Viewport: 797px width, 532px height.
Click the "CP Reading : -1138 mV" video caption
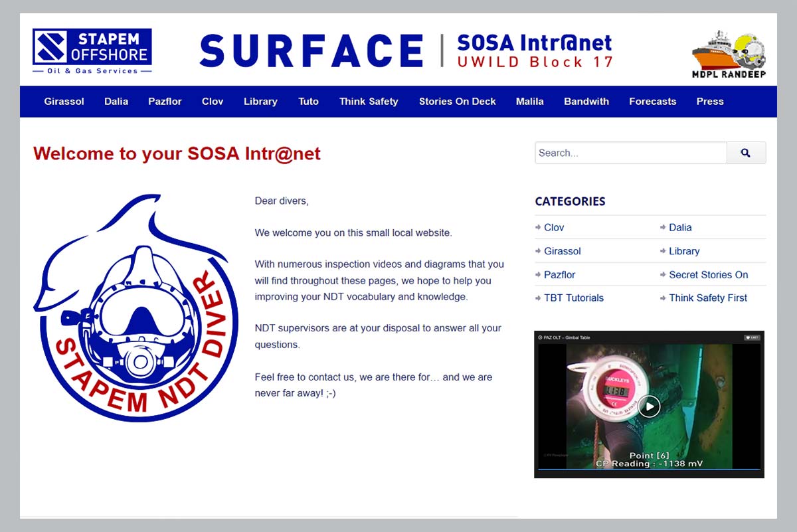[649, 464]
